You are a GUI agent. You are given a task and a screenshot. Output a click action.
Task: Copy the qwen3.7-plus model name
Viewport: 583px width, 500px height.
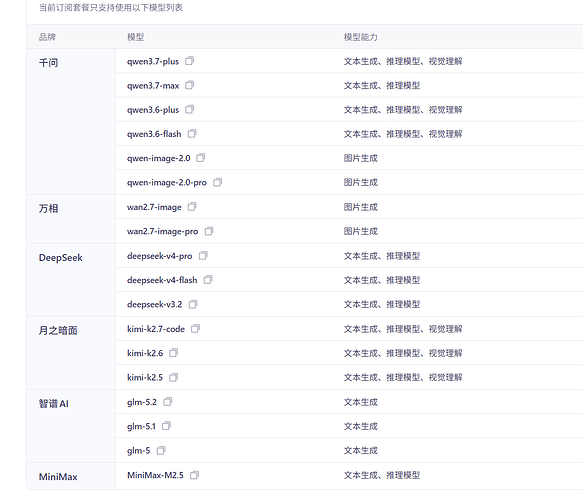[x=190, y=61]
